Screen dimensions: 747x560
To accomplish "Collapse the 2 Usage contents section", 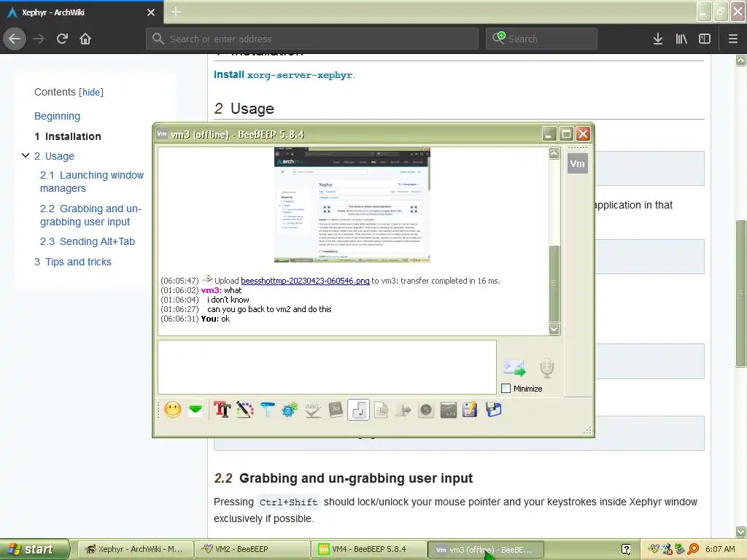I will (x=26, y=155).
